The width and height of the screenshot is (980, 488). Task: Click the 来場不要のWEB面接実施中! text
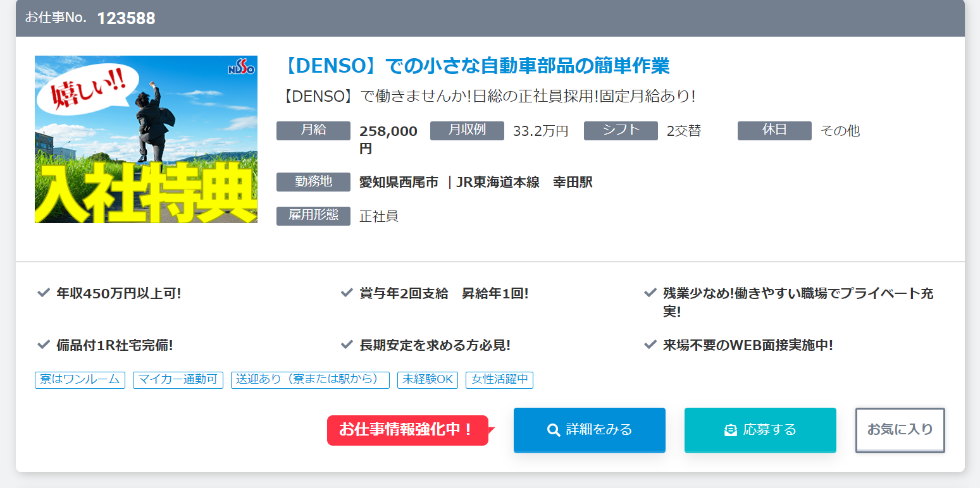(x=748, y=345)
